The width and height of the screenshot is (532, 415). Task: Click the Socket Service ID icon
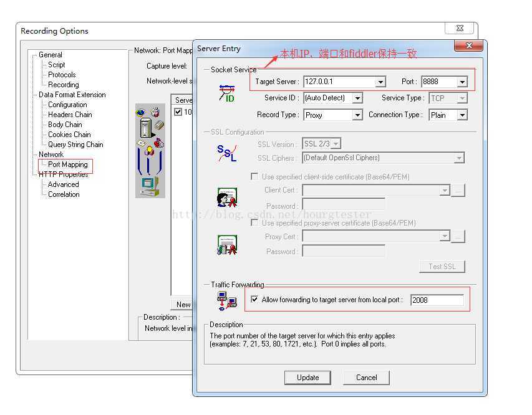pyautogui.click(x=227, y=93)
